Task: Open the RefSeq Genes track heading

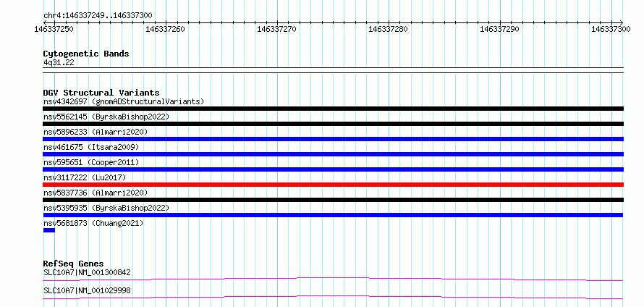Action: [74, 264]
